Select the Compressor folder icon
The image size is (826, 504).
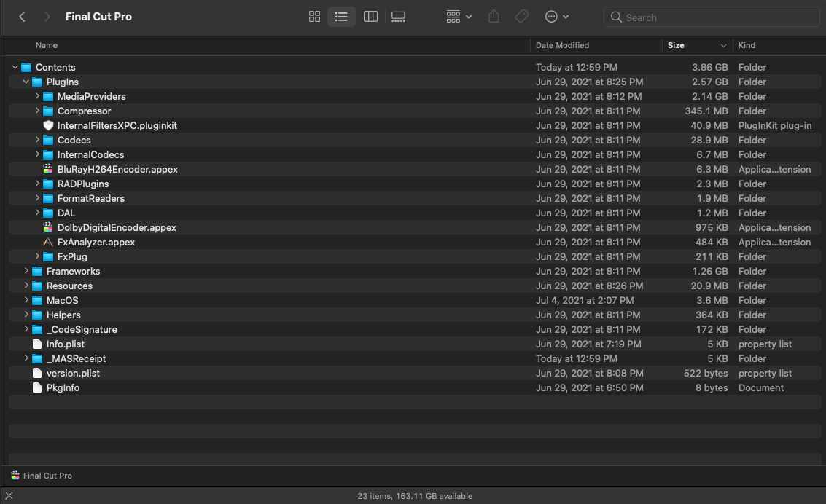[48, 111]
